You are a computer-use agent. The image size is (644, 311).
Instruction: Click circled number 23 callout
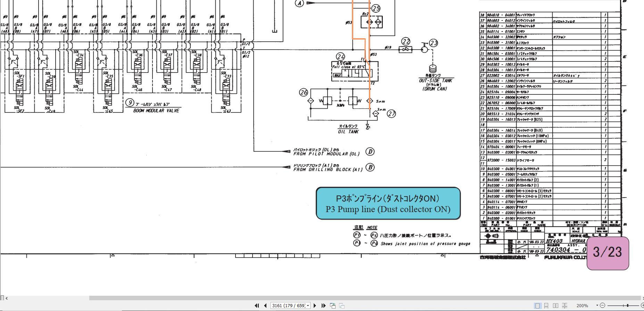(434, 43)
